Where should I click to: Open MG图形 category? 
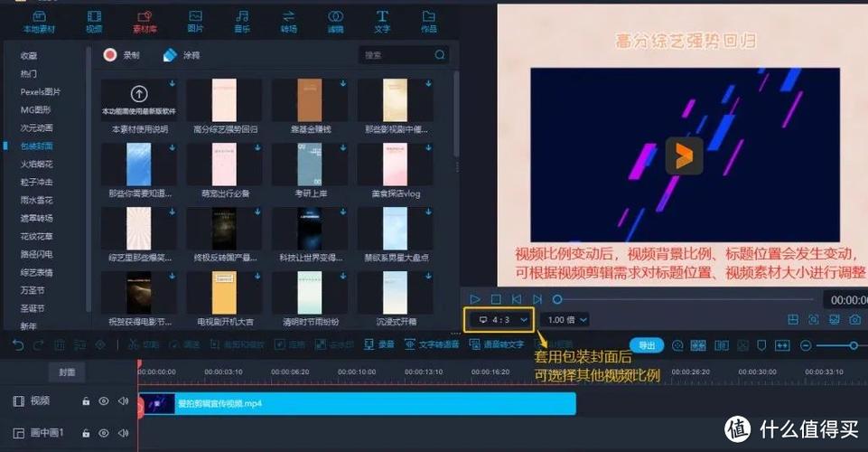(35, 109)
